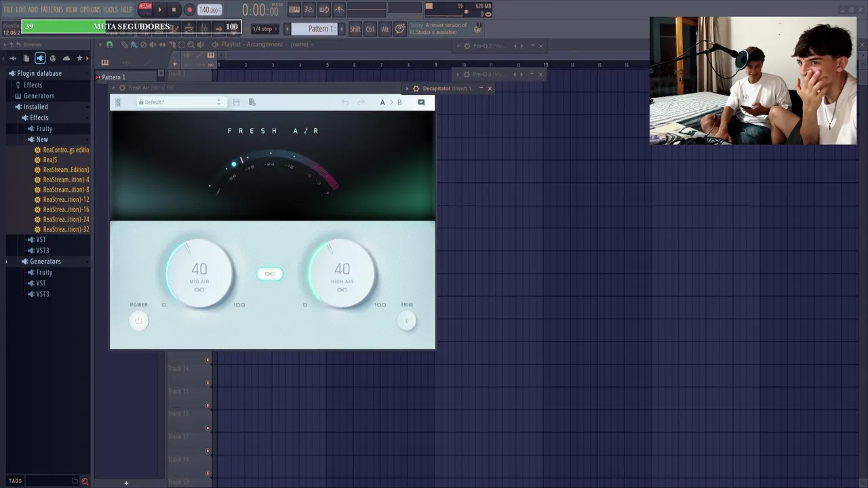Click the cloud icon in browser tabs
Image resolution: width=868 pixels, height=488 pixels.
tap(66, 58)
